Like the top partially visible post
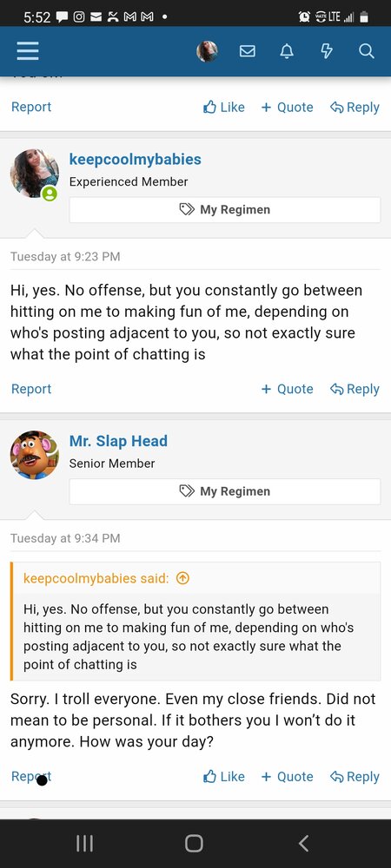The height and width of the screenshot is (868, 391). point(224,108)
